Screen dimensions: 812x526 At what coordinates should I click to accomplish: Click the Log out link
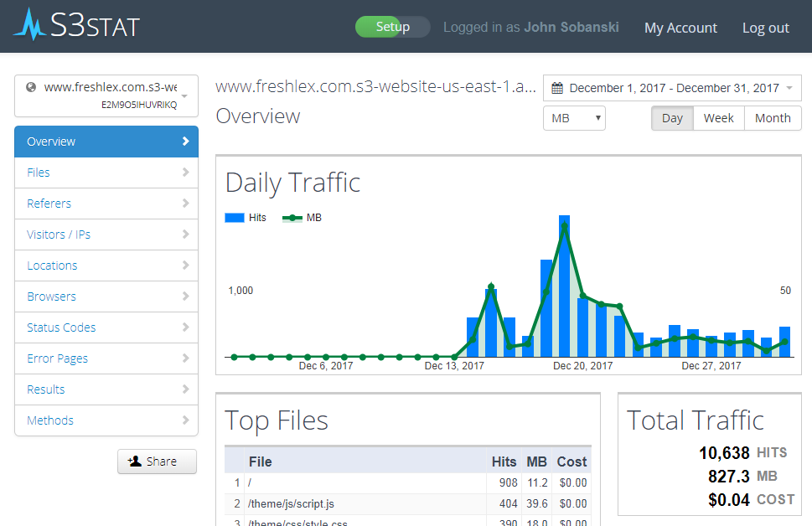pyautogui.click(x=765, y=28)
